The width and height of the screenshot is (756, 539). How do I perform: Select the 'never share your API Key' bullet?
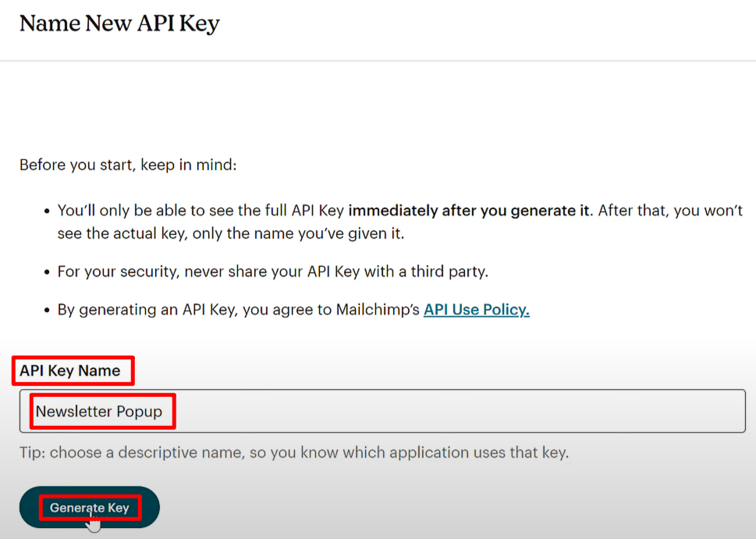[273, 271]
